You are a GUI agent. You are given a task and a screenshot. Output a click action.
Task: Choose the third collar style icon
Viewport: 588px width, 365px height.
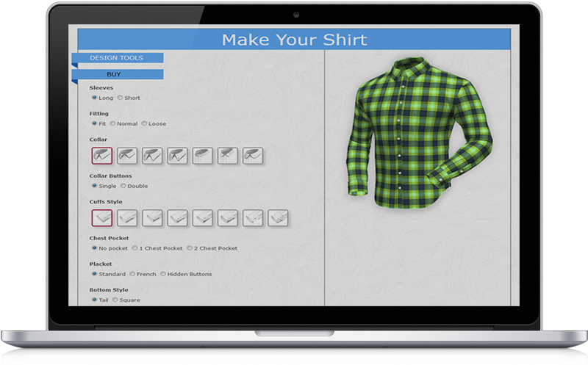click(x=152, y=156)
